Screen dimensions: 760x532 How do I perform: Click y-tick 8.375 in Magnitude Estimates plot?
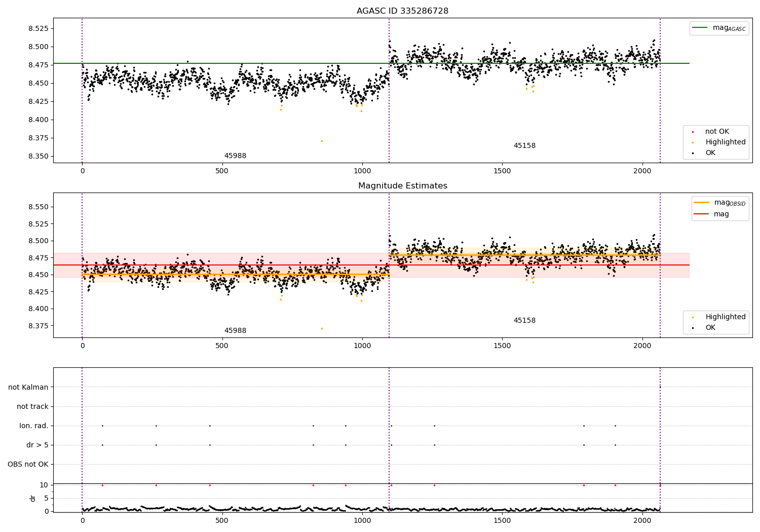coord(39,325)
